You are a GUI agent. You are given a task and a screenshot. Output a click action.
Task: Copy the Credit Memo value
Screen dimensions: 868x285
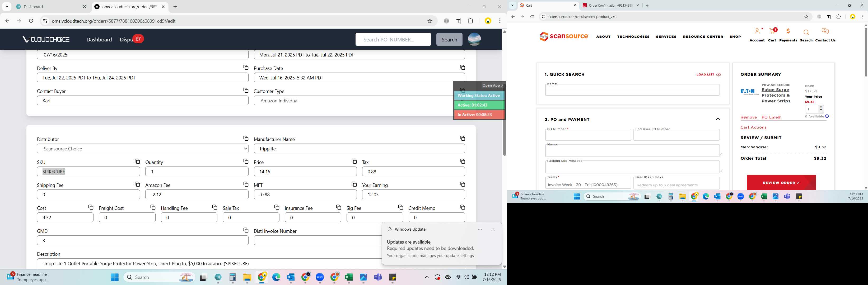click(x=462, y=207)
